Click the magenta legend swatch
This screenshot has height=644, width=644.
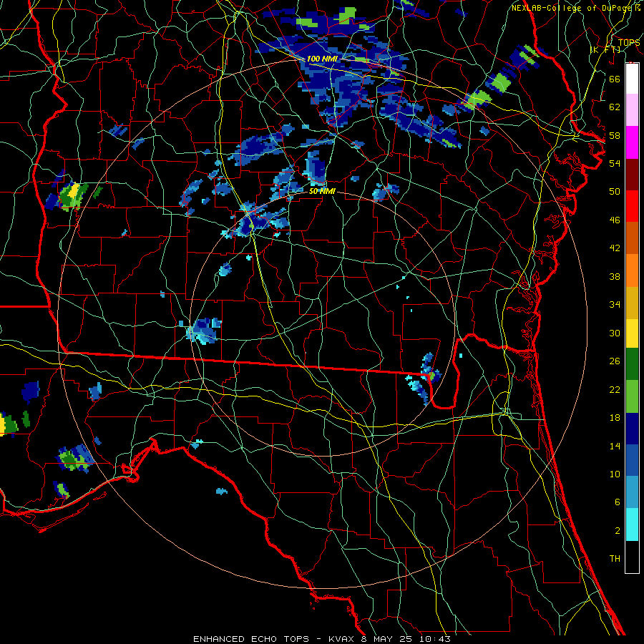click(632, 142)
